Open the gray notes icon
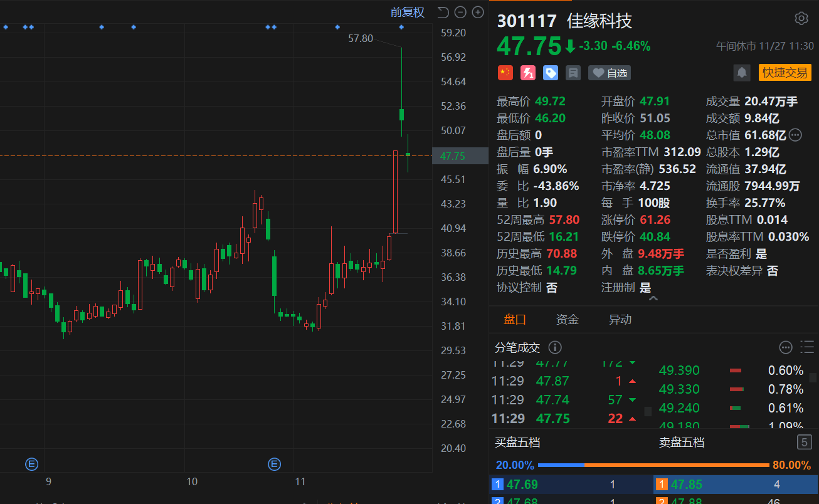 [573, 73]
